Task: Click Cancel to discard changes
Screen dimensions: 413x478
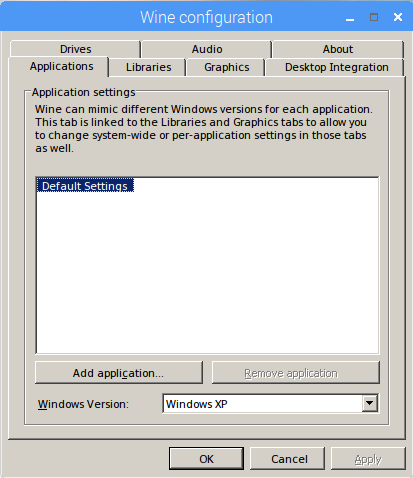Action: (x=287, y=459)
